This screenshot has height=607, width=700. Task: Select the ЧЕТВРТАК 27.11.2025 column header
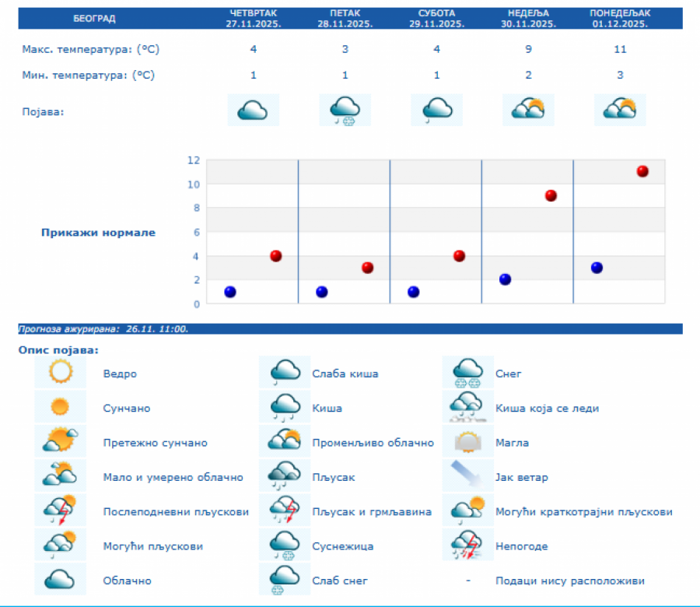253,18
